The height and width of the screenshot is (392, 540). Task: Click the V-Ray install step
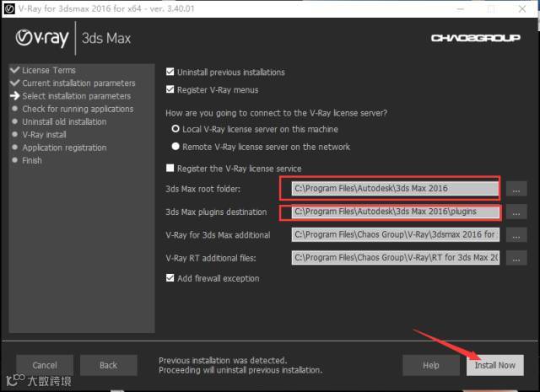(x=44, y=135)
